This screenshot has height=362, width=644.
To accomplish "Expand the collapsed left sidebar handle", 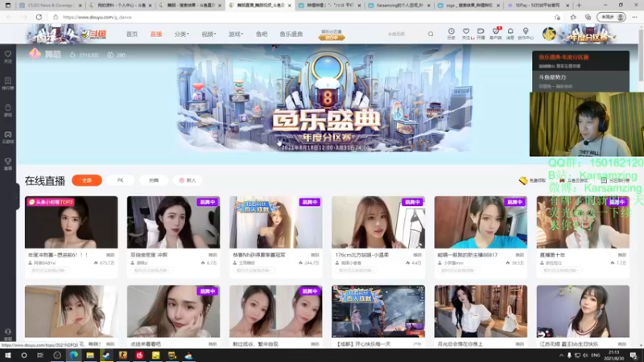I will 17,196.
